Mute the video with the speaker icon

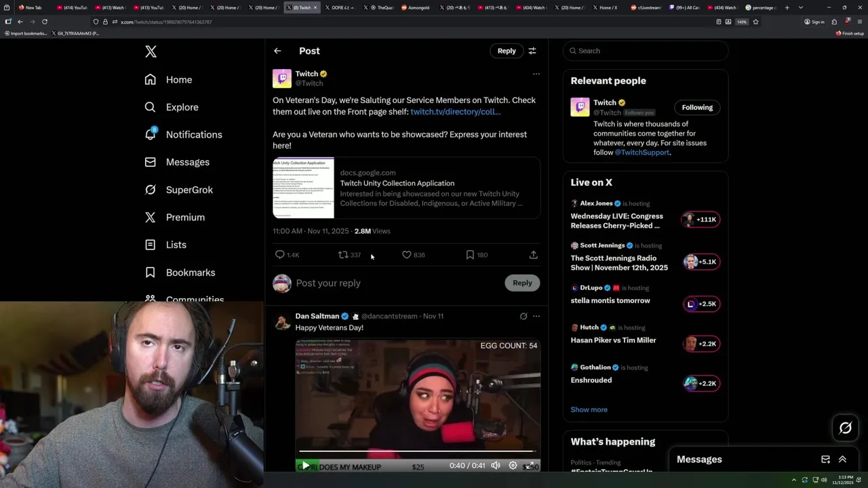point(496,466)
